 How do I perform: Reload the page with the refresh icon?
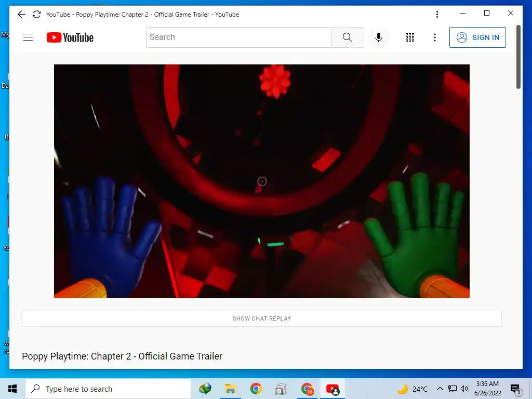[37, 14]
